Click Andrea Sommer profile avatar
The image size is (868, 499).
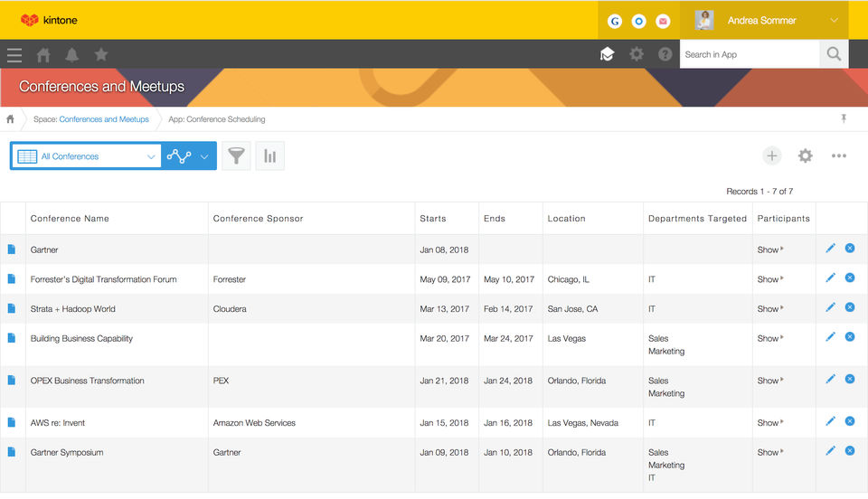pos(704,20)
